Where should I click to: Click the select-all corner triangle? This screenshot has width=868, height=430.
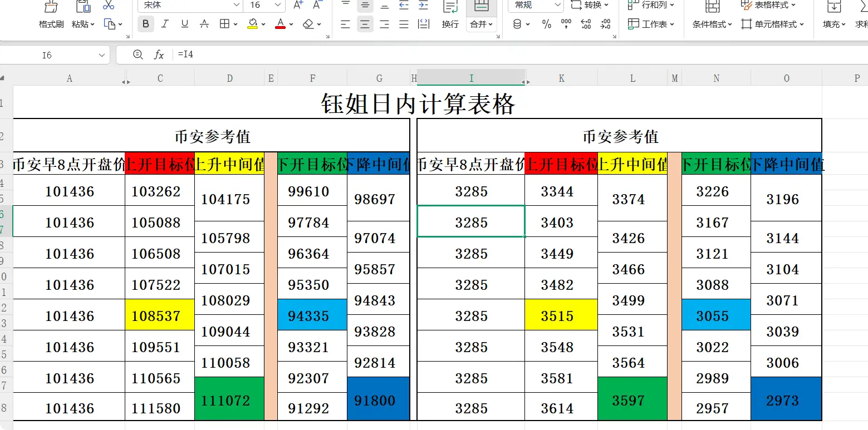point(3,78)
